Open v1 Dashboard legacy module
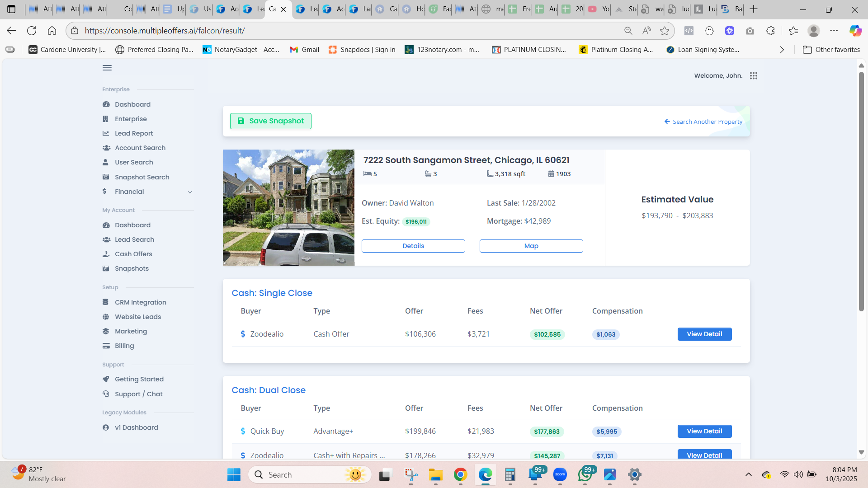 pos(136,427)
